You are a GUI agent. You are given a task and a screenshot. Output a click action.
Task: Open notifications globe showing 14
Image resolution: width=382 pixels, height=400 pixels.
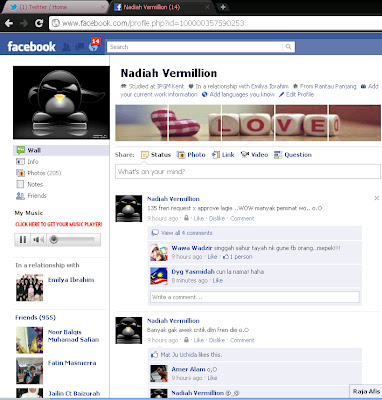pos(94,46)
